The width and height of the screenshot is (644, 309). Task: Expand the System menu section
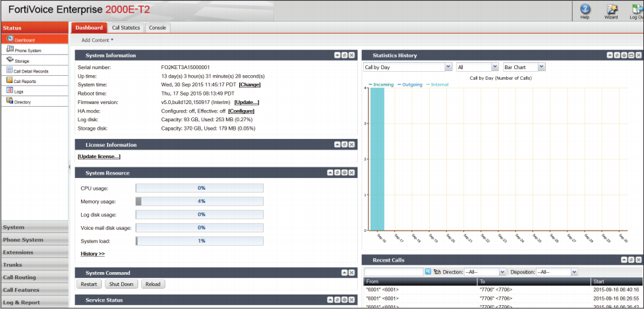(34, 227)
